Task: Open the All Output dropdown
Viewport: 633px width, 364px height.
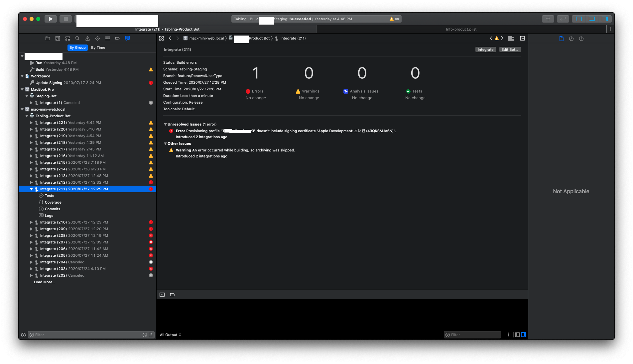Action: [171, 335]
